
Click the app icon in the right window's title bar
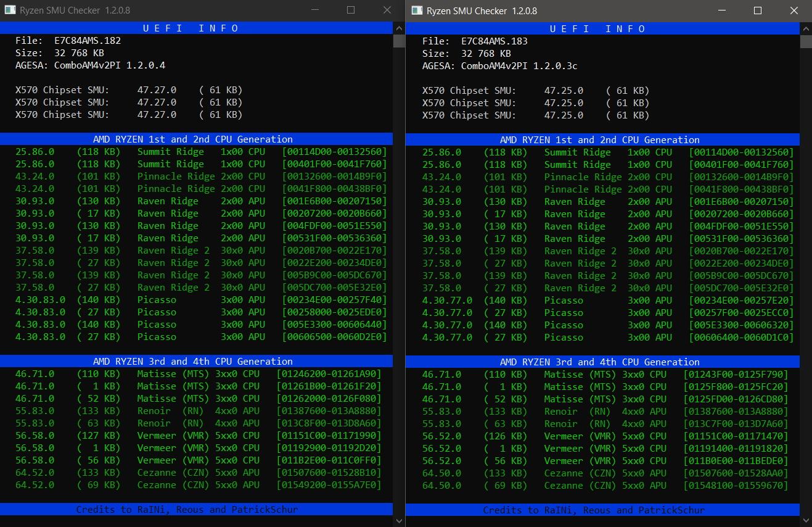[417, 10]
